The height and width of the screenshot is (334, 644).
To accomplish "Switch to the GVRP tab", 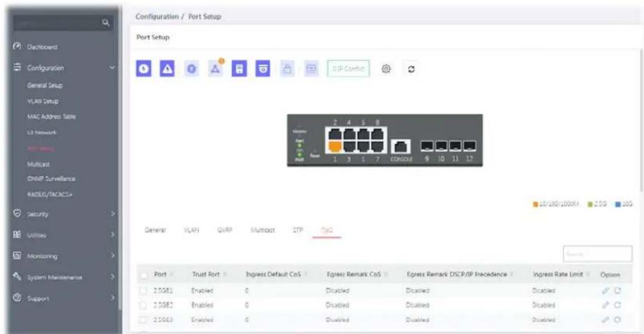I will click(225, 230).
